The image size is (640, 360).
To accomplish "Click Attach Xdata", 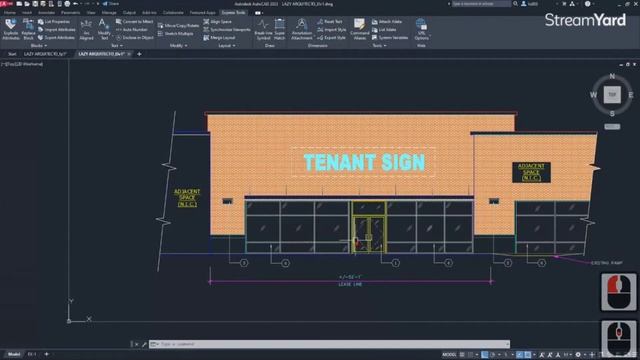I will 387,21.
